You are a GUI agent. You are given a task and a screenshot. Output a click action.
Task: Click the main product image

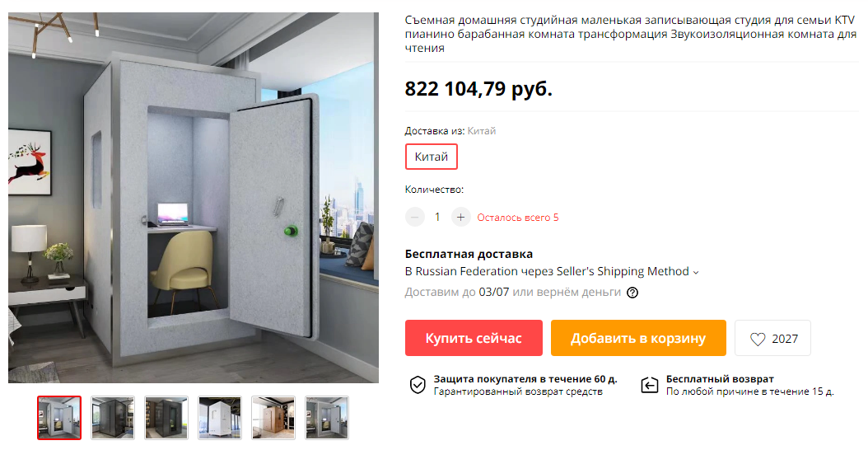tap(194, 197)
